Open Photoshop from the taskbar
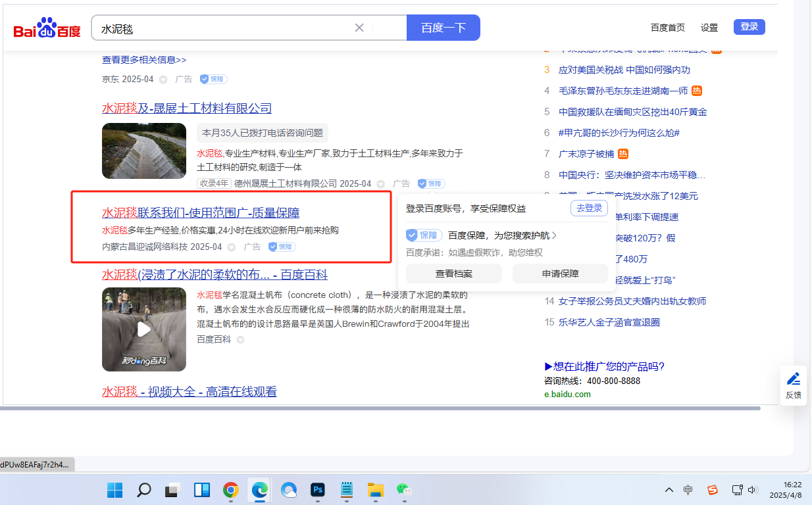 pyautogui.click(x=318, y=490)
